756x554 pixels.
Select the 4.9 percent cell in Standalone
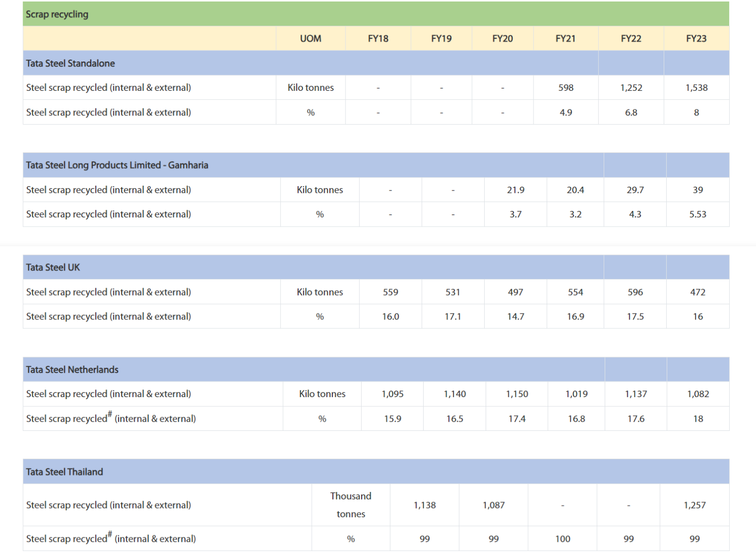coord(565,113)
